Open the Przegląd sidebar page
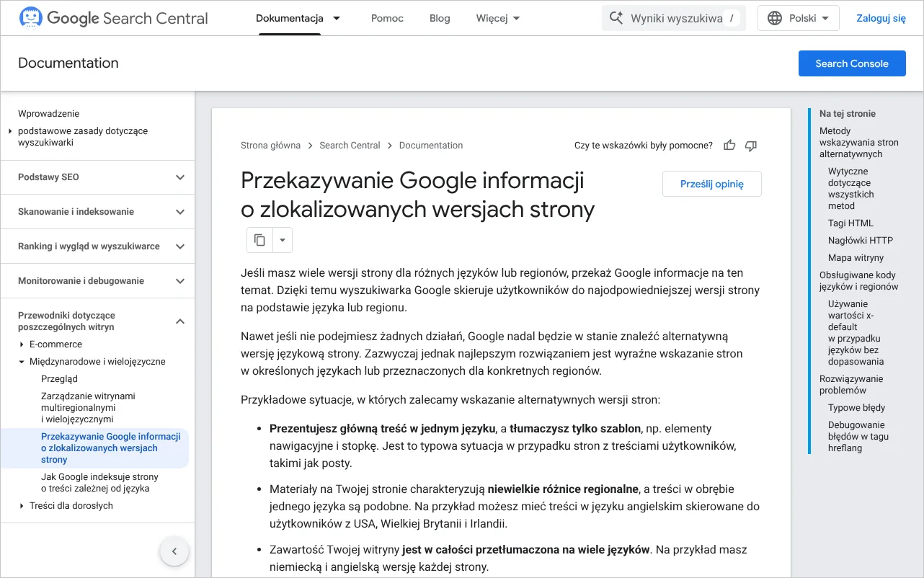The height and width of the screenshot is (578, 924). pos(60,379)
